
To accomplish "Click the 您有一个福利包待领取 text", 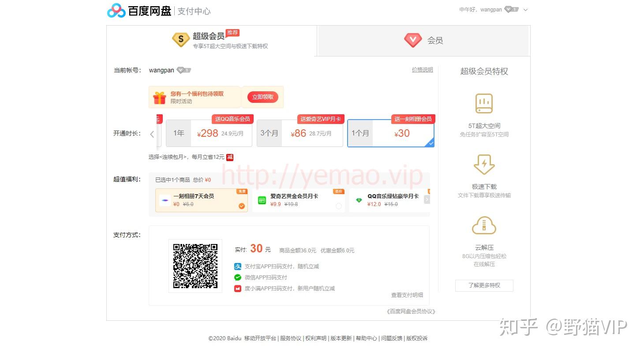I will [x=197, y=94].
